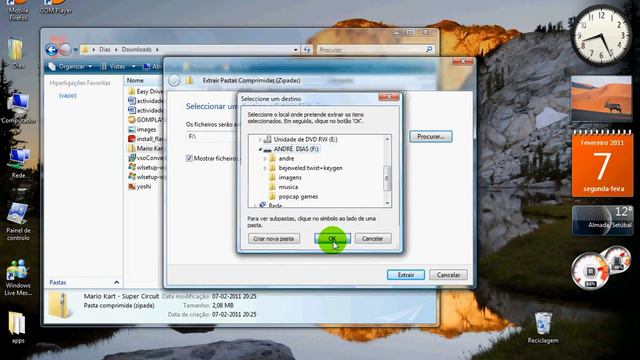Click the tree scrollbar up arrow

387,139
